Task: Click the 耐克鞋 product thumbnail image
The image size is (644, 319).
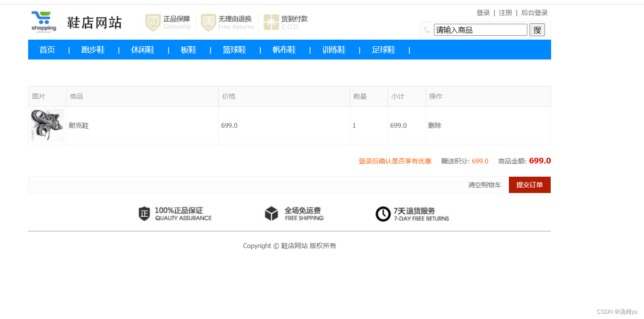Action: pos(47,125)
